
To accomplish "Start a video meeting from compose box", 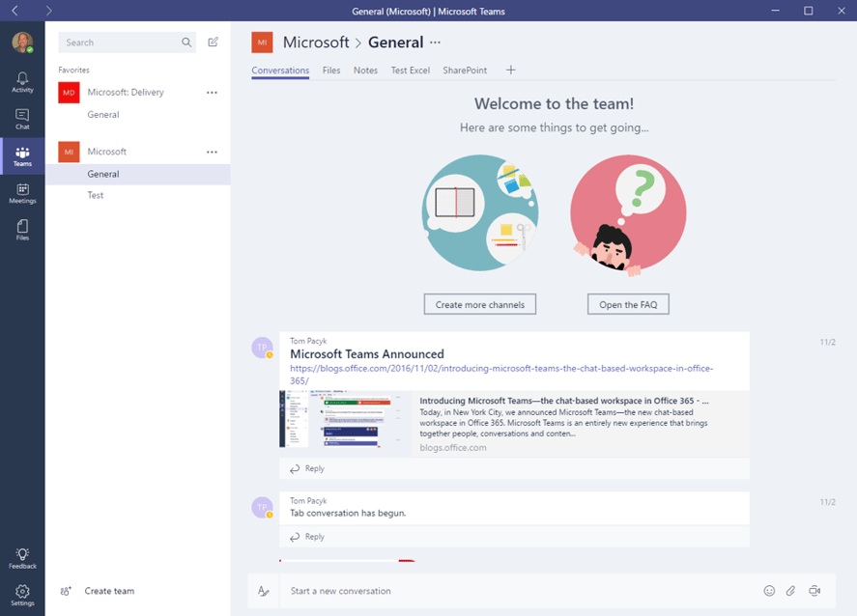I will (x=814, y=590).
